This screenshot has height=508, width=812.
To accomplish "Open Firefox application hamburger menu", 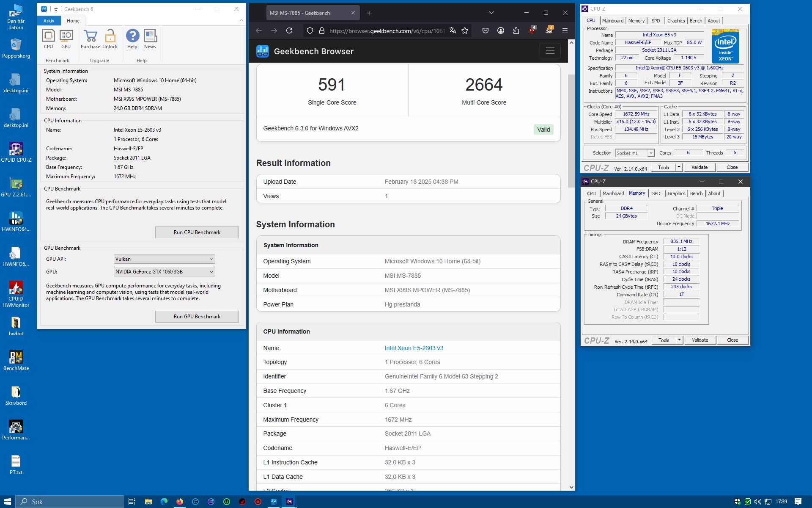I will (x=565, y=30).
